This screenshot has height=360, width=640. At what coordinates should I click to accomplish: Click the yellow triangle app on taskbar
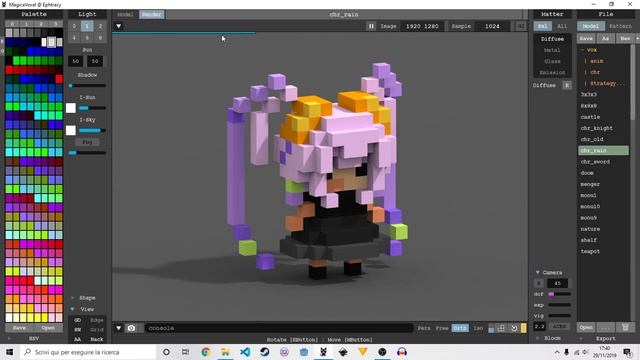[x=362, y=352]
